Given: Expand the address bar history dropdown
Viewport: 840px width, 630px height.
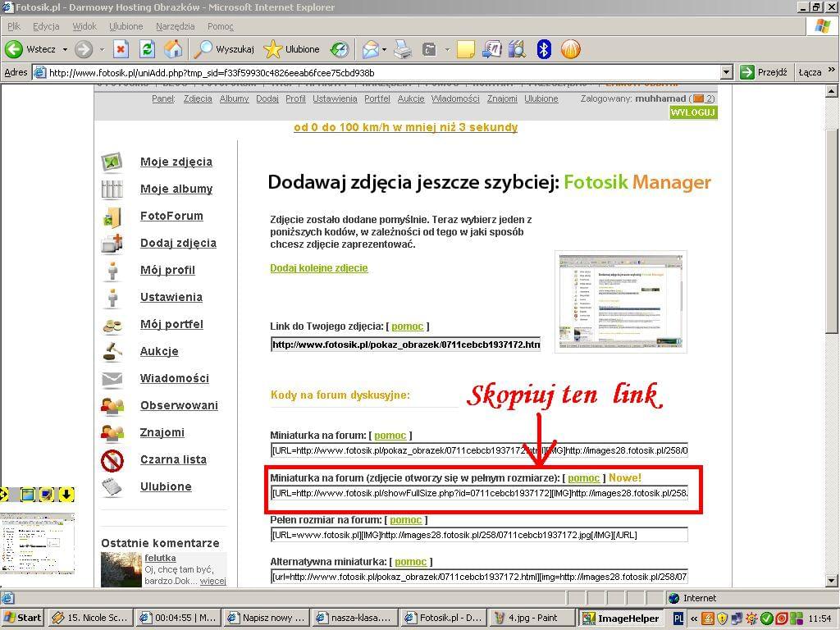Looking at the screenshot, I should click(x=727, y=72).
